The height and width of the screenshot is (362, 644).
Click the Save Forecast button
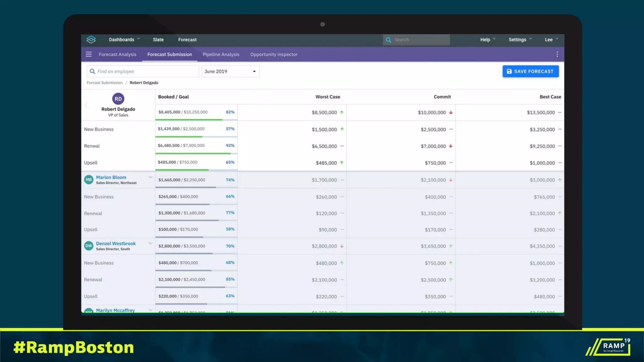(530, 71)
